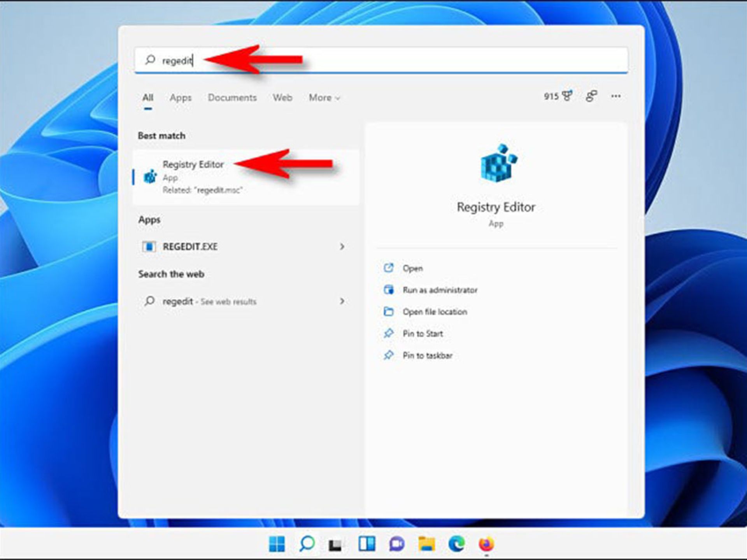The image size is (747, 560).
Task: Open Widgets from the taskbar
Action: [366, 544]
